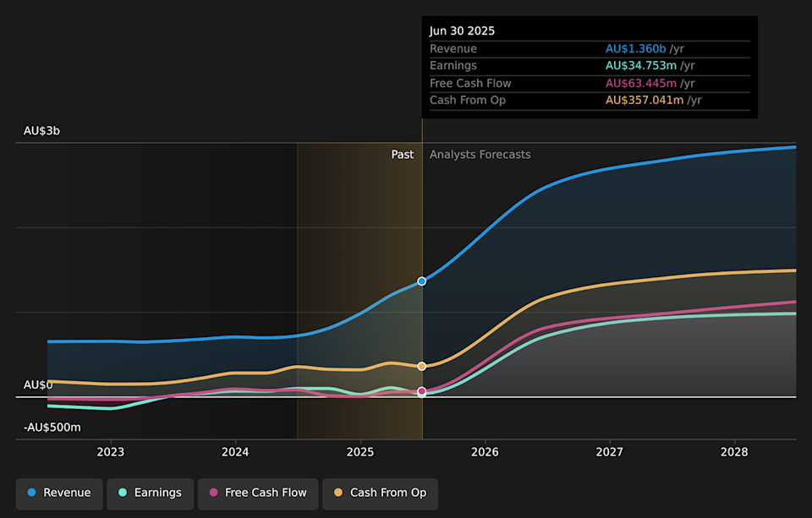Select 2024 on the time axis
This screenshot has width=812, height=518.
click(235, 452)
